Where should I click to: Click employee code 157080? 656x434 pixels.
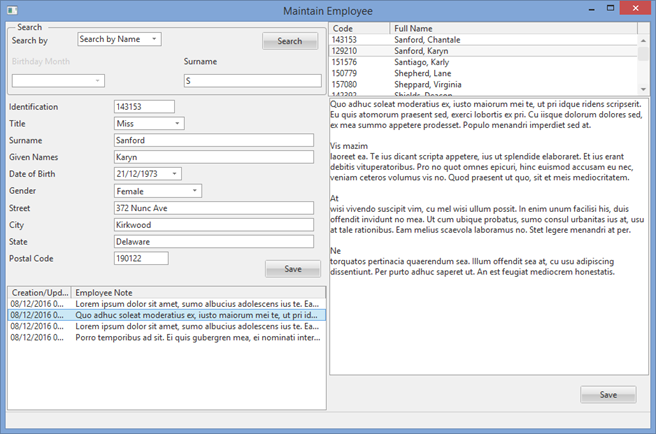pyautogui.click(x=344, y=85)
